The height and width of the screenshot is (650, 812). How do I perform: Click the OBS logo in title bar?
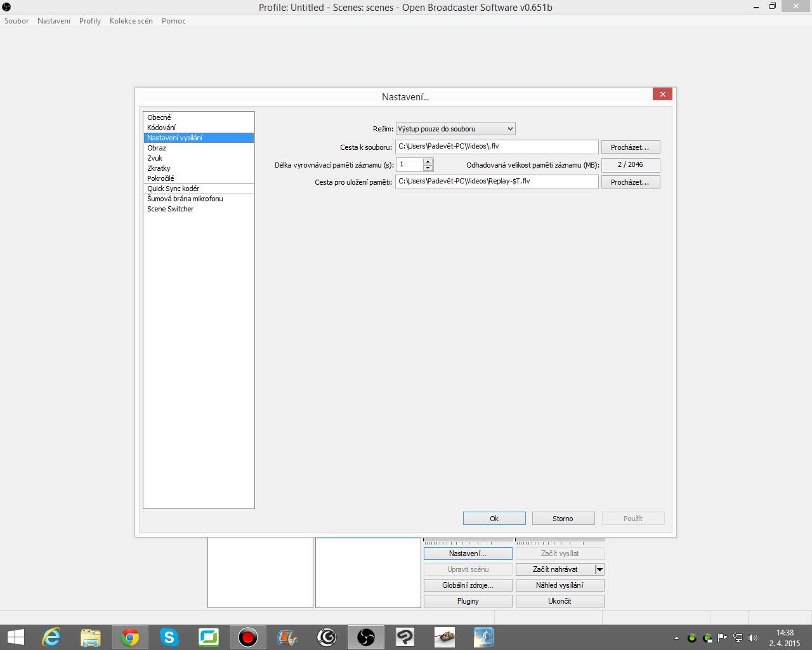[6, 7]
